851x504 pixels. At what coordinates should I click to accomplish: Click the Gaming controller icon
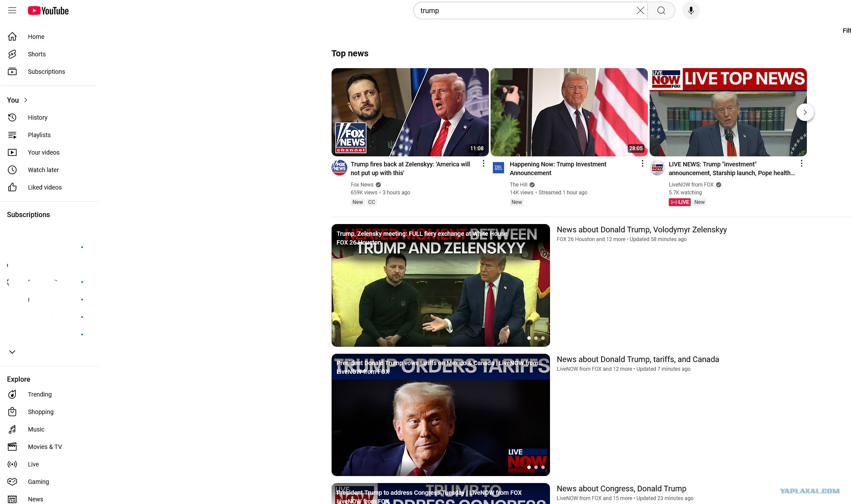pyautogui.click(x=12, y=482)
